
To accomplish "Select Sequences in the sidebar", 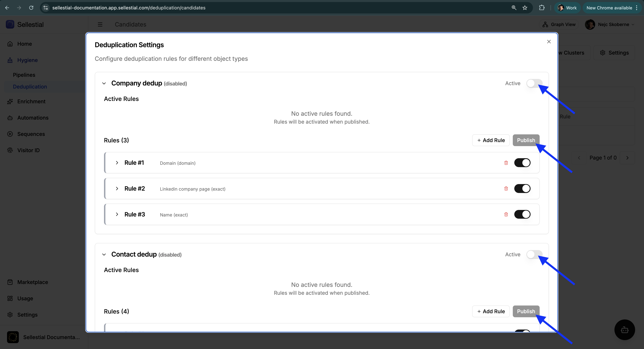I will point(31,134).
